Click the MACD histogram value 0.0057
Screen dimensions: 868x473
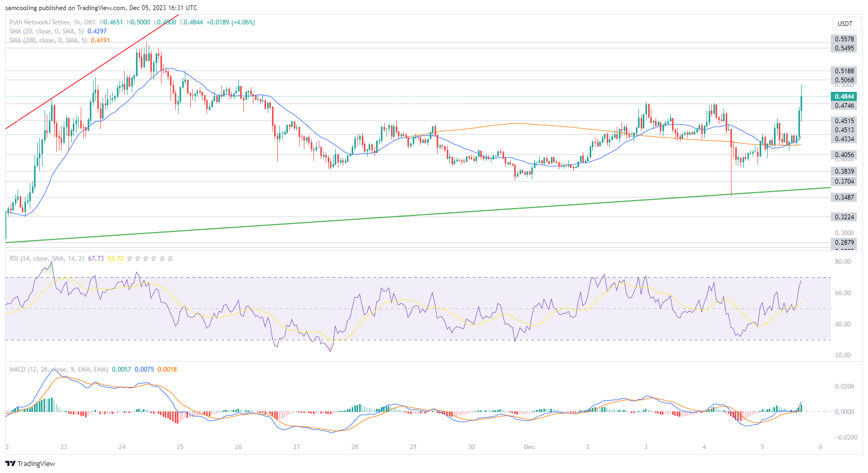tap(121, 369)
